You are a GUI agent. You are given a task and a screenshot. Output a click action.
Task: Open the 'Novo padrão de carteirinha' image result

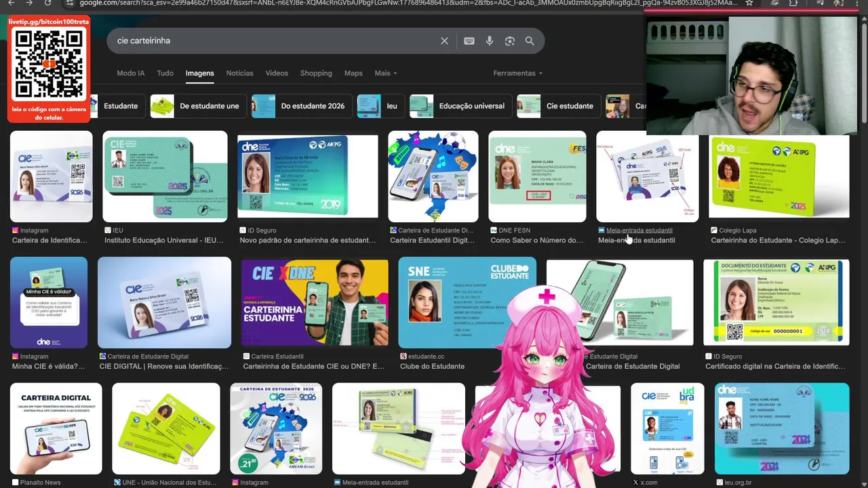pos(308,176)
